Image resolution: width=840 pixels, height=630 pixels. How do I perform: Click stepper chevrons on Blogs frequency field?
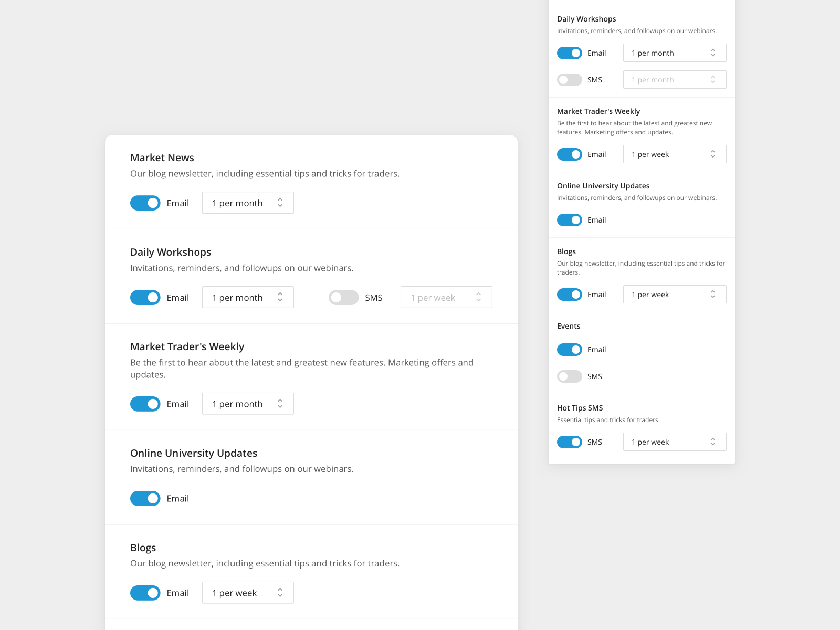pyautogui.click(x=280, y=593)
